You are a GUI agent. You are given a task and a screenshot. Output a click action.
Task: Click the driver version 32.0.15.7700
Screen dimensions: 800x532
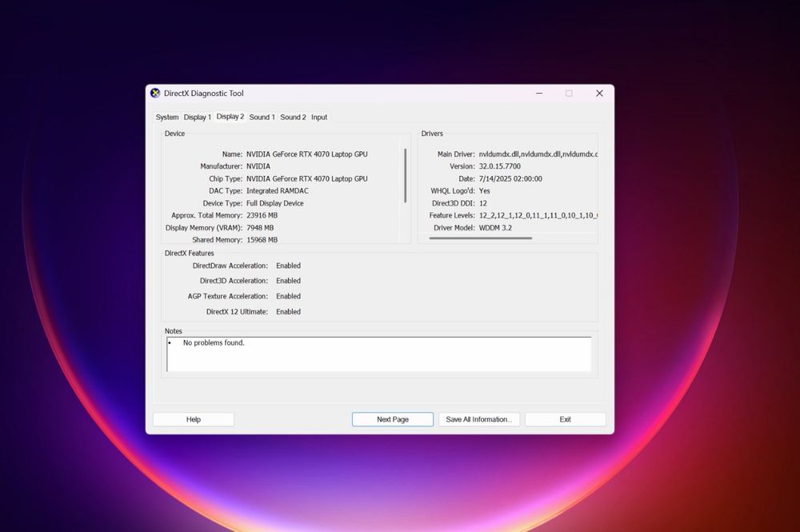coord(499,166)
